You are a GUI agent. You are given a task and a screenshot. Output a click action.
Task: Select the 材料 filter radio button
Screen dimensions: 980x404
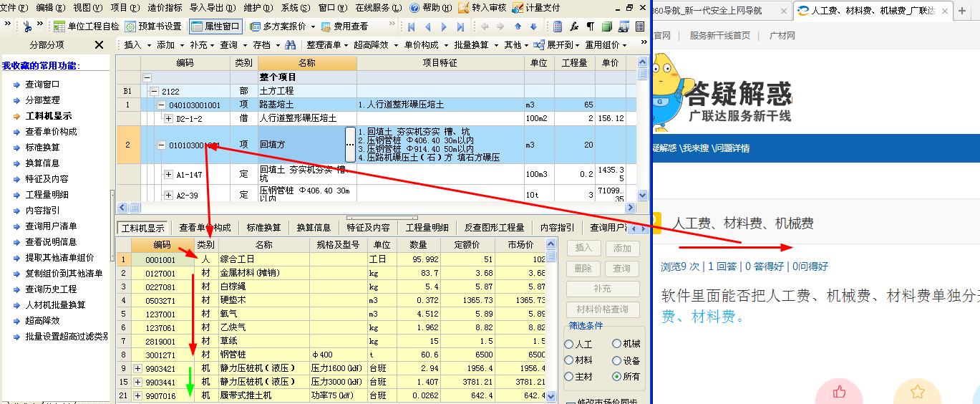click(x=570, y=360)
